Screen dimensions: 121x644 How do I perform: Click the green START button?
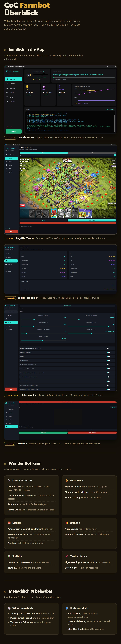[x=14, y=131]
